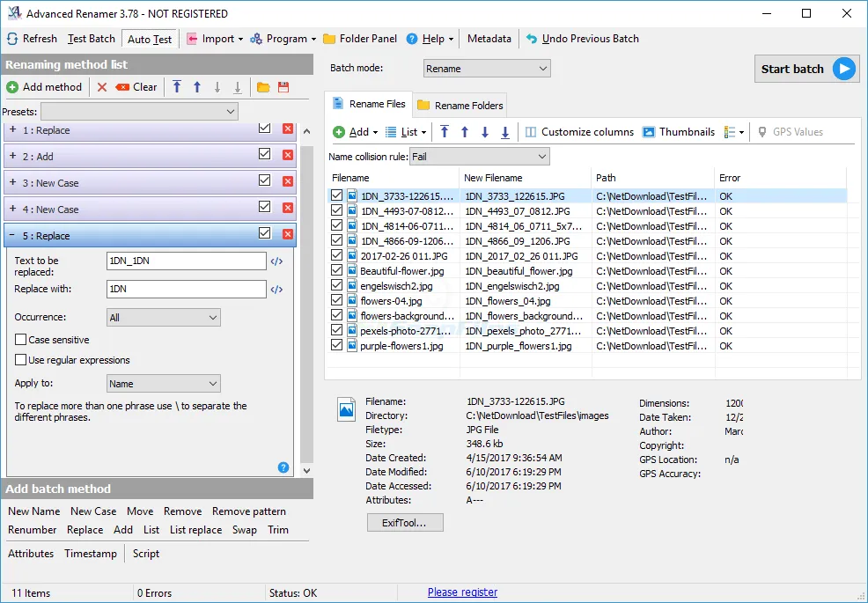Disable method 5 : Replace checkbox
Viewport: 868px width, 603px height.
265,233
